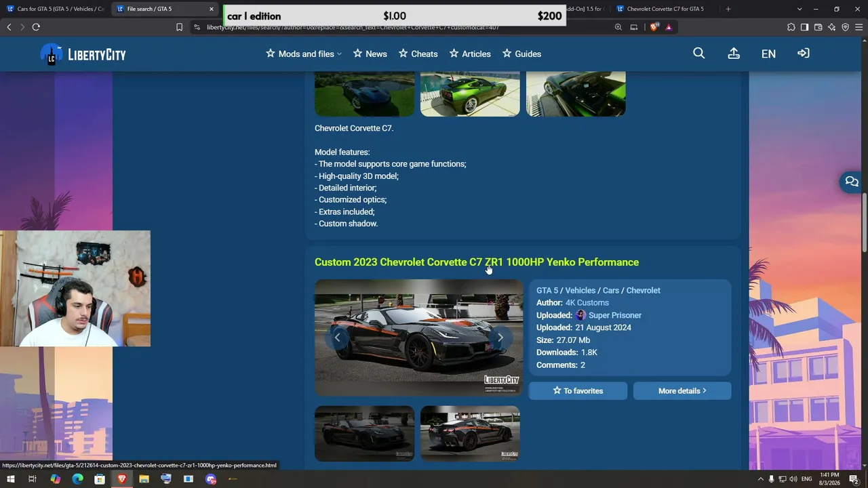The width and height of the screenshot is (868, 488).
Task: Open the main Yenko Corvette preview image
Action: click(419, 338)
